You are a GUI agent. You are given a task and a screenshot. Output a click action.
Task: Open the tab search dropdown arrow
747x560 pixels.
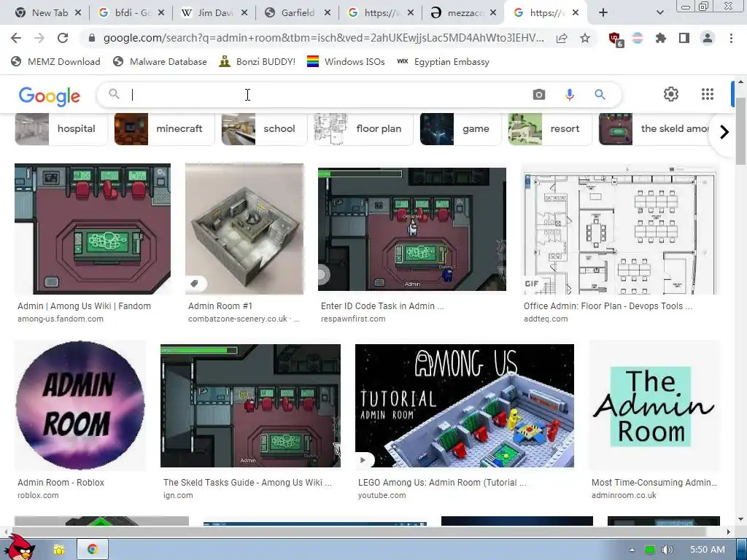point(659,13)
